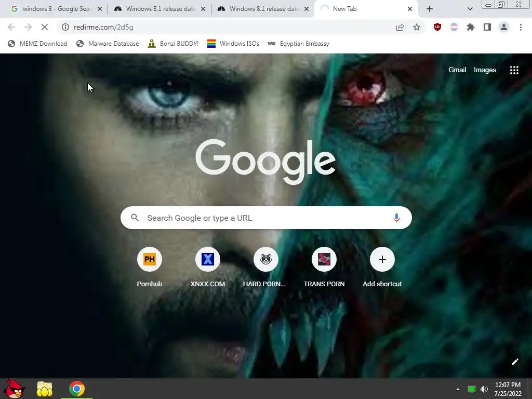Open the Egyptian Embassy bookmark
Screen dimensions: 532x399
298,44
